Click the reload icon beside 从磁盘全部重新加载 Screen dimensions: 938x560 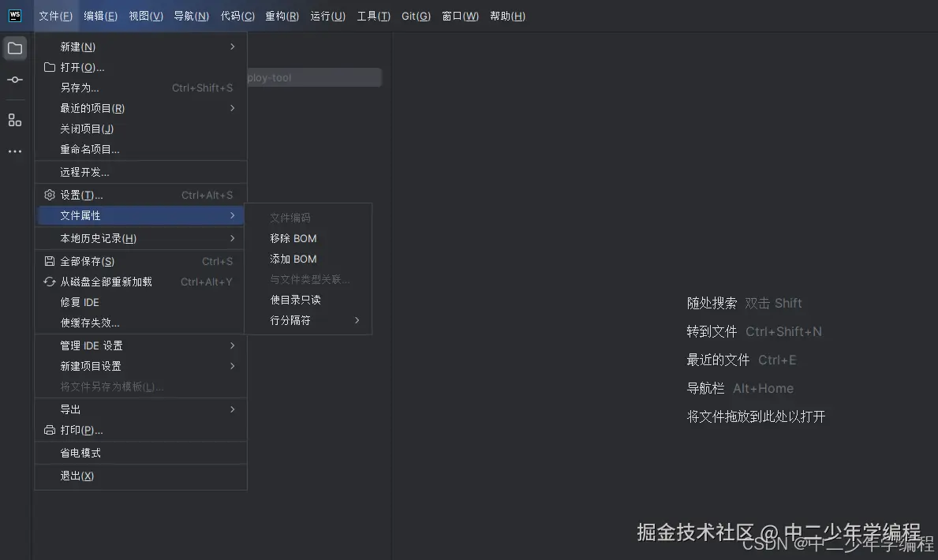pyautogui.click(x=48, y=282)
